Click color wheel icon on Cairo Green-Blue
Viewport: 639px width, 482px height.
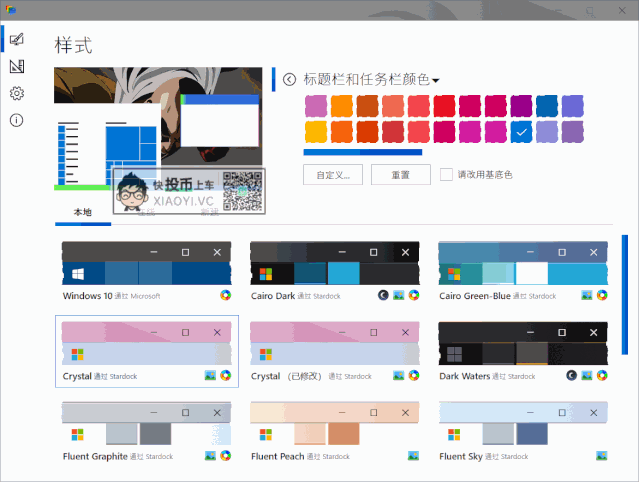(602, 295)
